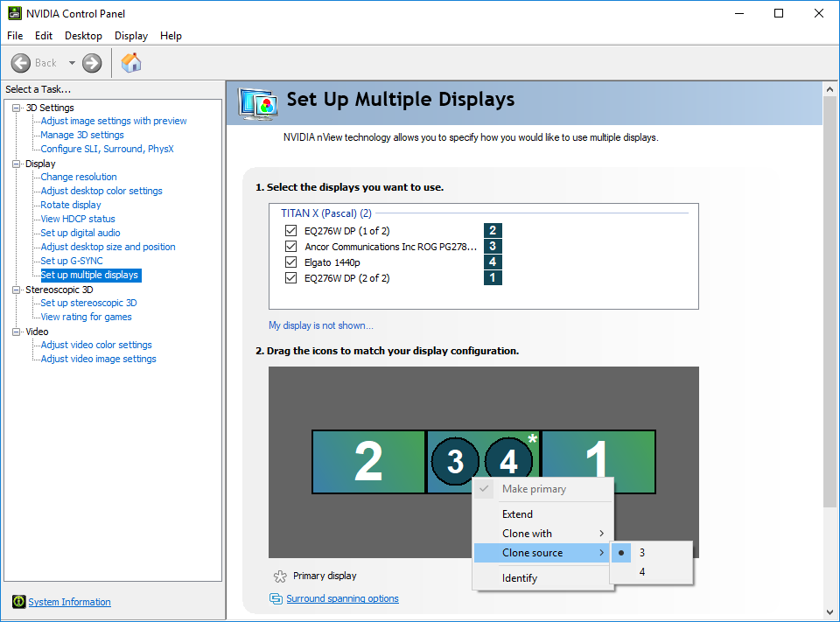
Task: Open View rating for games task
Action: [87, 317]
